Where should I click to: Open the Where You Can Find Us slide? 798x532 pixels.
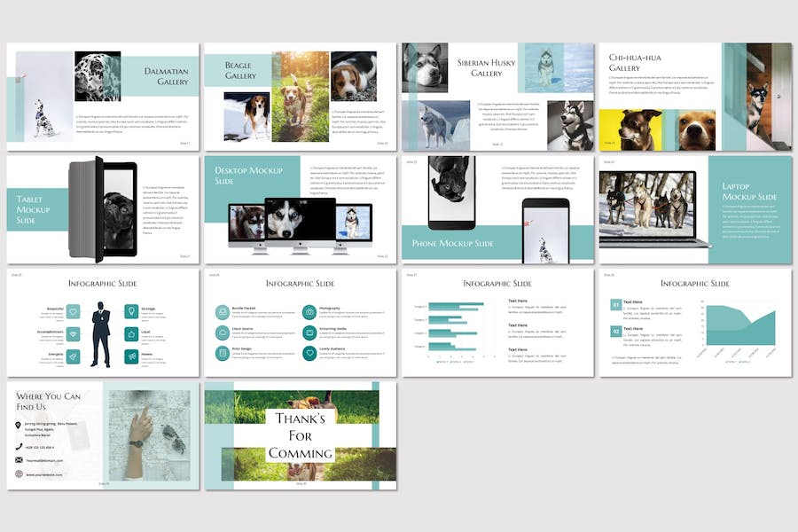click(x=103, y=435)
